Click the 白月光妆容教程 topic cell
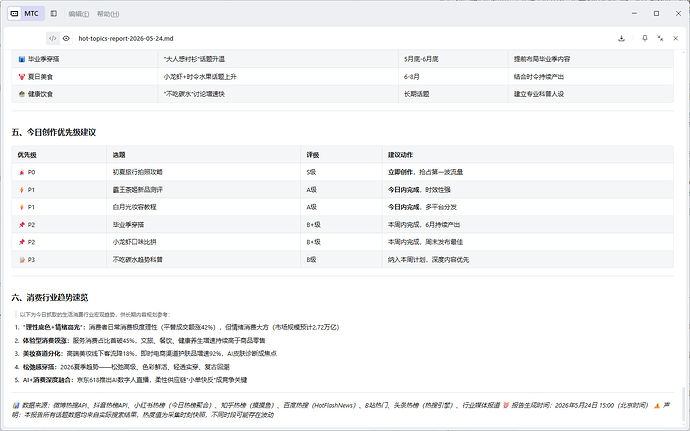 [204, 207]
